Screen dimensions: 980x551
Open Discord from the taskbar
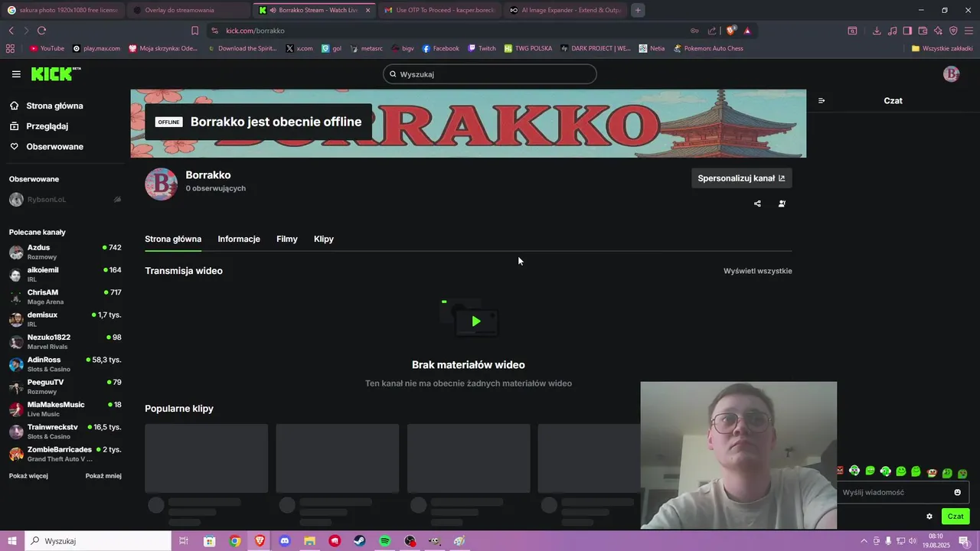285,541
